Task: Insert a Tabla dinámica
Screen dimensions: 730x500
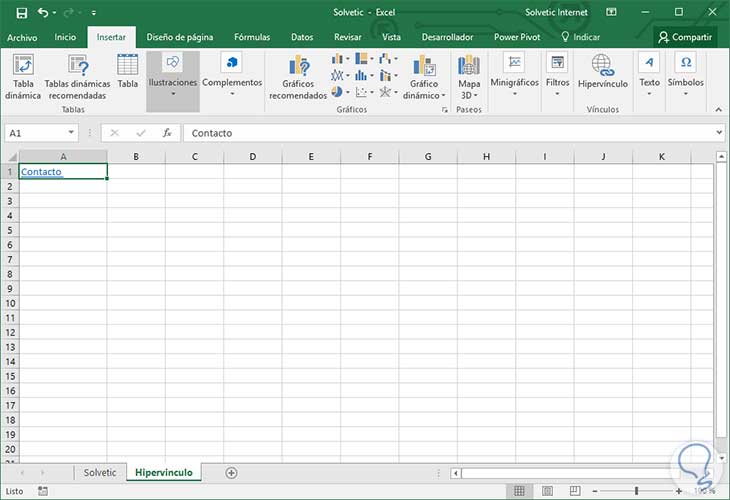Action: (23, 77)
